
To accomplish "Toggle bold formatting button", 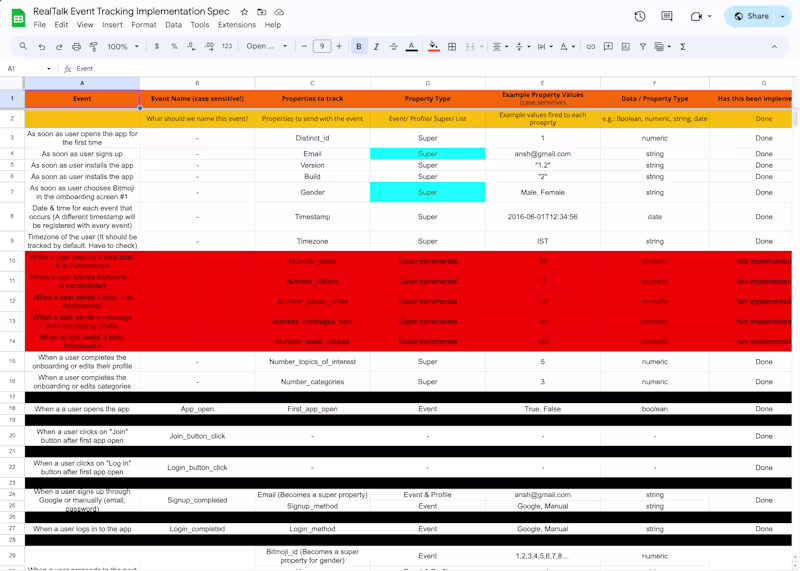I will click(x=359, y=46).
